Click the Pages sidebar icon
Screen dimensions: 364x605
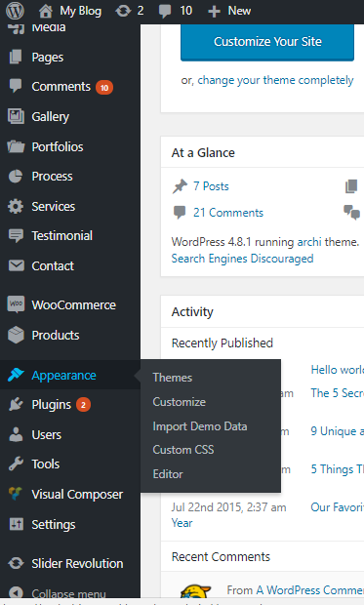pyautogui.click(x=16, y=58)
